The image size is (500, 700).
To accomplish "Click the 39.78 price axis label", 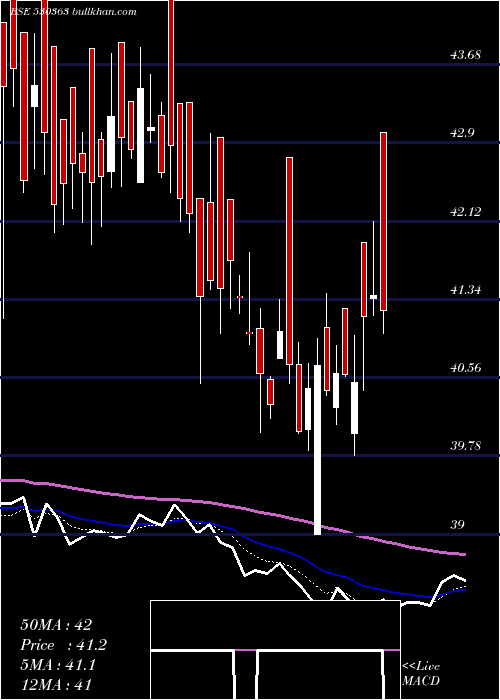I will pyautogui.click(x=466, y=446).
